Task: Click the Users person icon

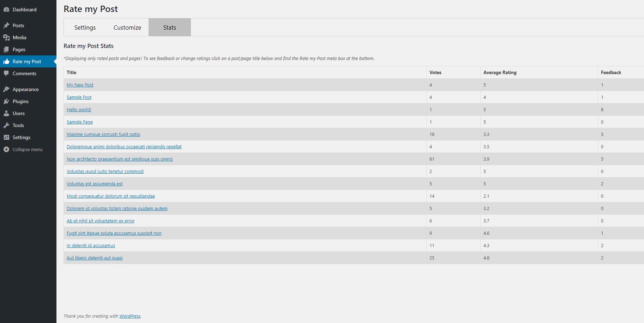Action: [x=6, y=113]
